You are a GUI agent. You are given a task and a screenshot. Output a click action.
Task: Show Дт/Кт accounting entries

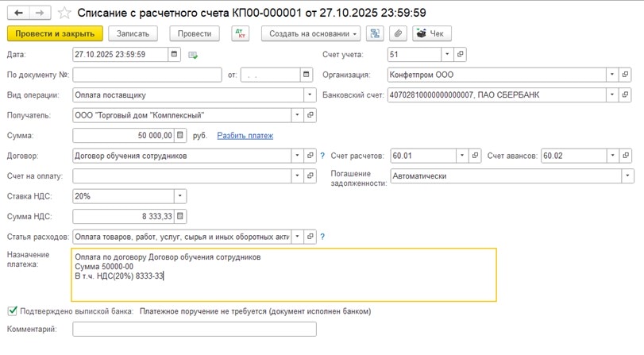point(240,33)
